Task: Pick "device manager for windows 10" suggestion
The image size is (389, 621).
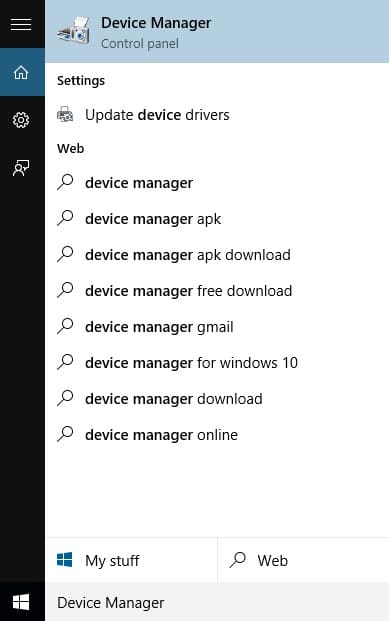Action: tap(217, 363)
